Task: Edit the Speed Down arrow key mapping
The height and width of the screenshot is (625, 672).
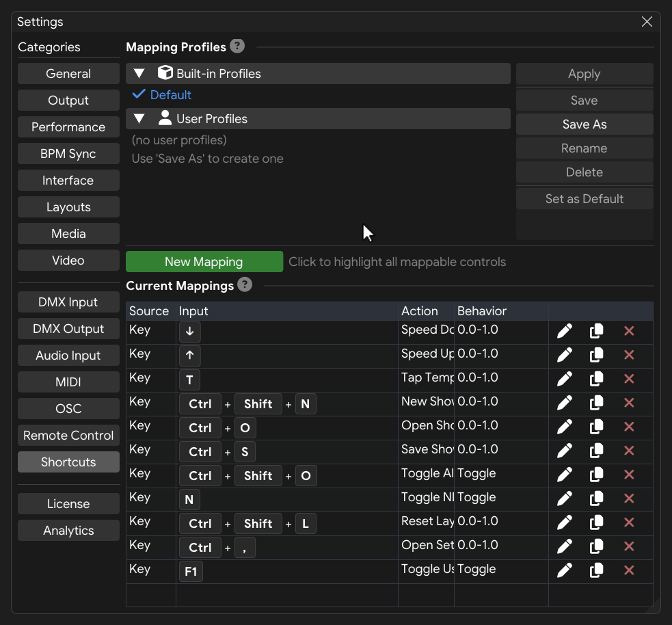Action: 565,331
